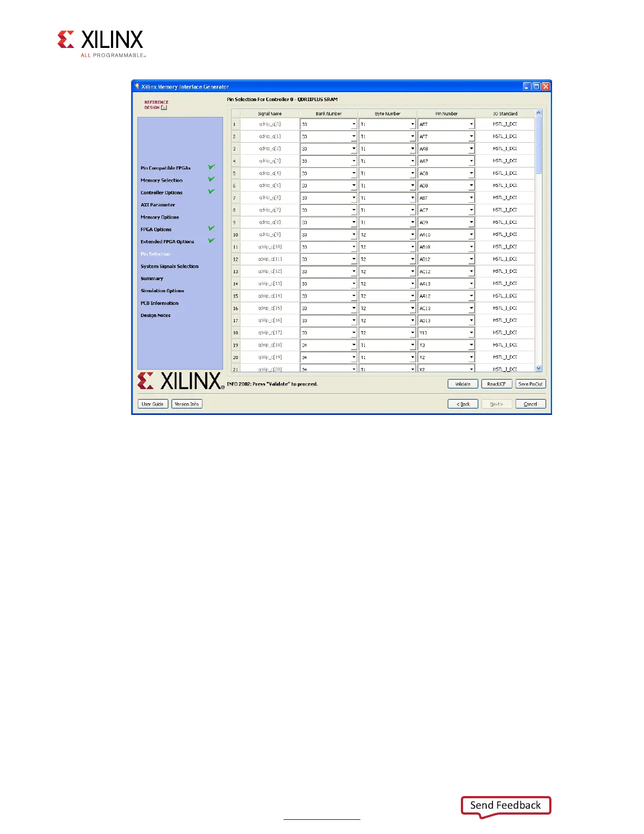Click green checkmark beside Extended FPGA Options
This screenshot has height=834, width=644.
(x=212, y=240)
